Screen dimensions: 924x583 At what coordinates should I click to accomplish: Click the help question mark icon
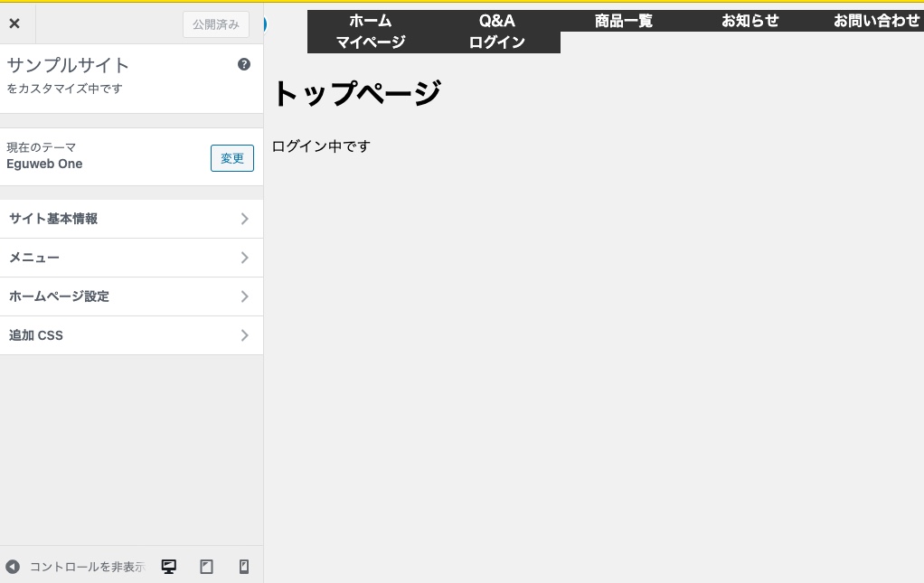click(244, 64)
